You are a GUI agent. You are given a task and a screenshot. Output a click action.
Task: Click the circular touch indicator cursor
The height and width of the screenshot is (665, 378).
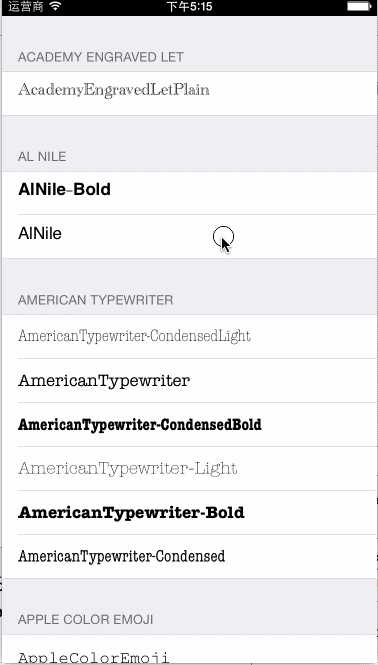[223, 237]
